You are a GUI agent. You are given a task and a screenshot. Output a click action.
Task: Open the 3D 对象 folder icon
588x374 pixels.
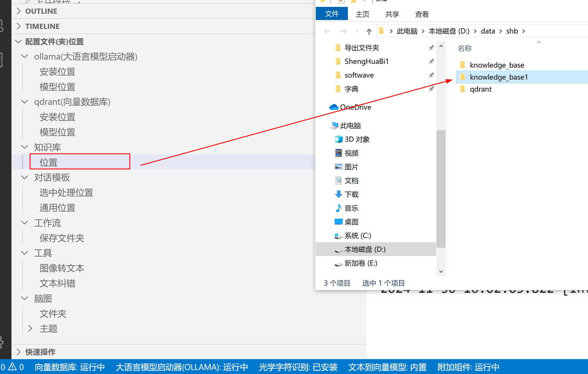click(x=338, y=139)
